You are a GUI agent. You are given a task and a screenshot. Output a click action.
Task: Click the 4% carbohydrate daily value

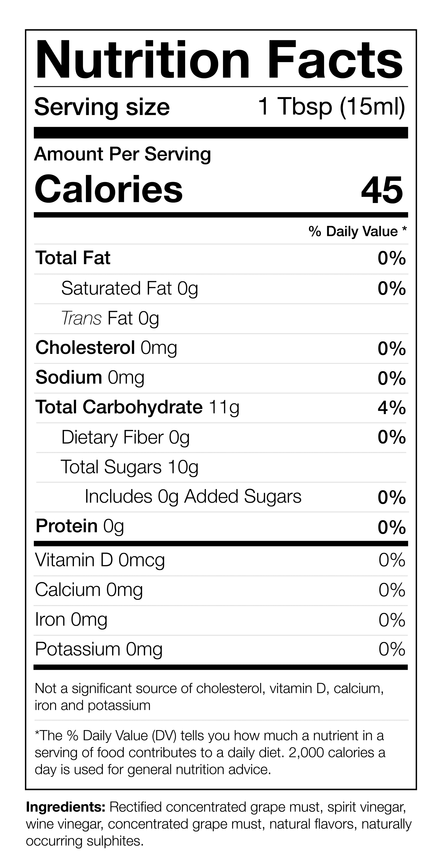coord(392,408)
